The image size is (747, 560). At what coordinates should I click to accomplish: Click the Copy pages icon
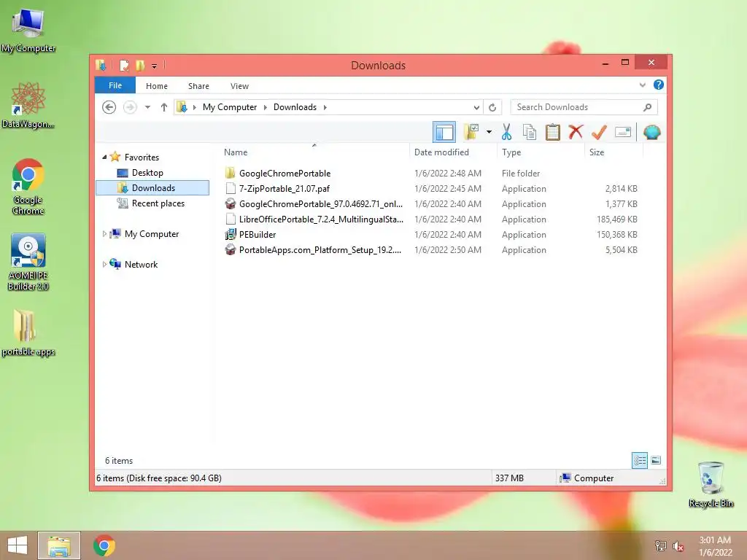[530, 132]
